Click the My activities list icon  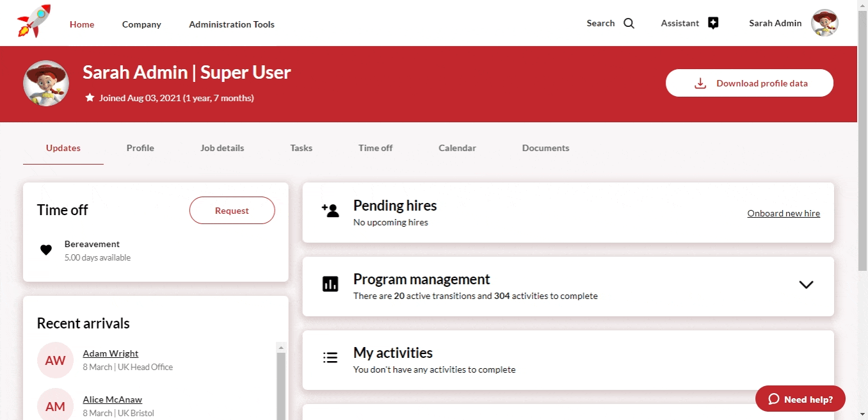pos(330,358)
